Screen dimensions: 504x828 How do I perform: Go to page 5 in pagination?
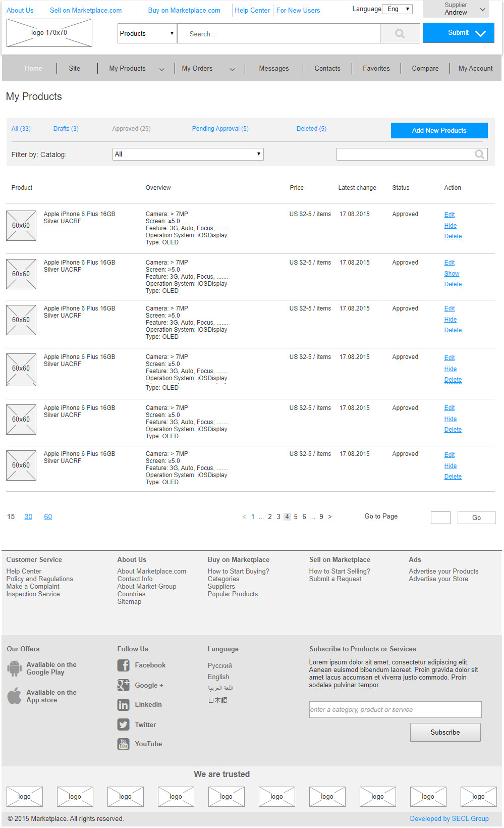point(296,516)
